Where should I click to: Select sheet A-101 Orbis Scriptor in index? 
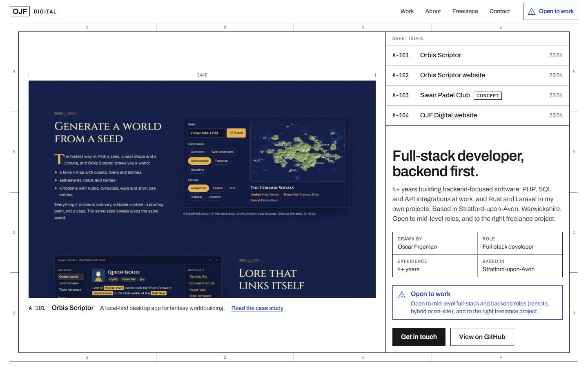pyautogui.click(x=477, y=55)
